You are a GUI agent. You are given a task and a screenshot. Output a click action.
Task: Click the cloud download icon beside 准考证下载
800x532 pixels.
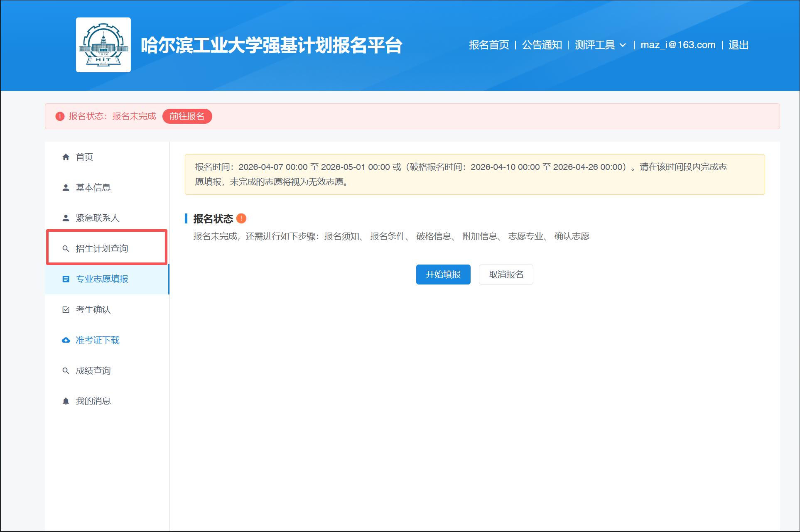point(66,340)
